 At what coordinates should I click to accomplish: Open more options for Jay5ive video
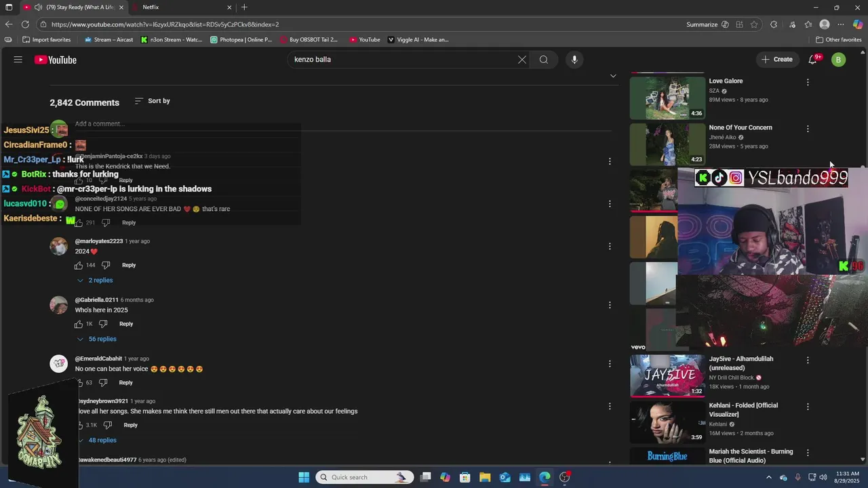coord(808,360)
